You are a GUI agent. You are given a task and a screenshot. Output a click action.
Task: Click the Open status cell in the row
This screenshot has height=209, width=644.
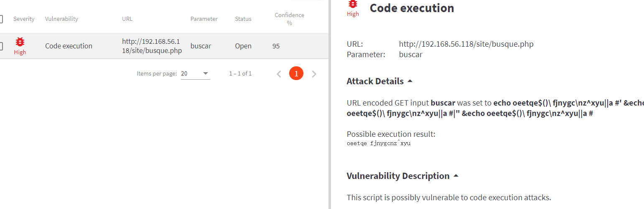coord(243,46)
